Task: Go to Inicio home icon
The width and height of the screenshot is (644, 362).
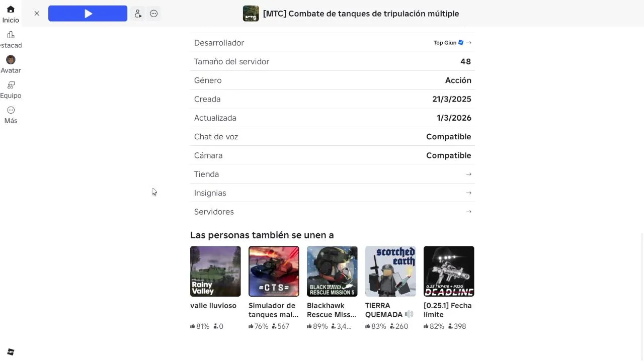Action: click(11, 9)
